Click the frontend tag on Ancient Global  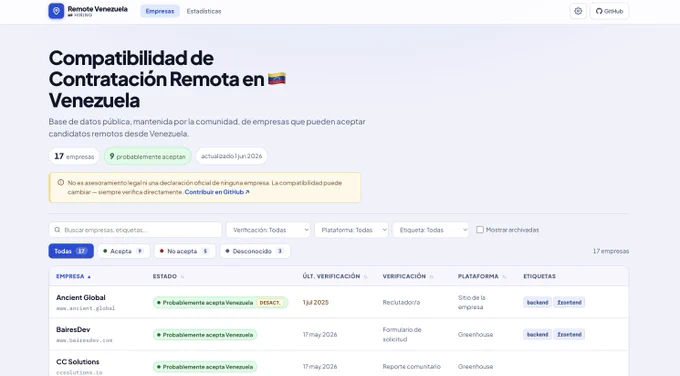pos(569,302)
